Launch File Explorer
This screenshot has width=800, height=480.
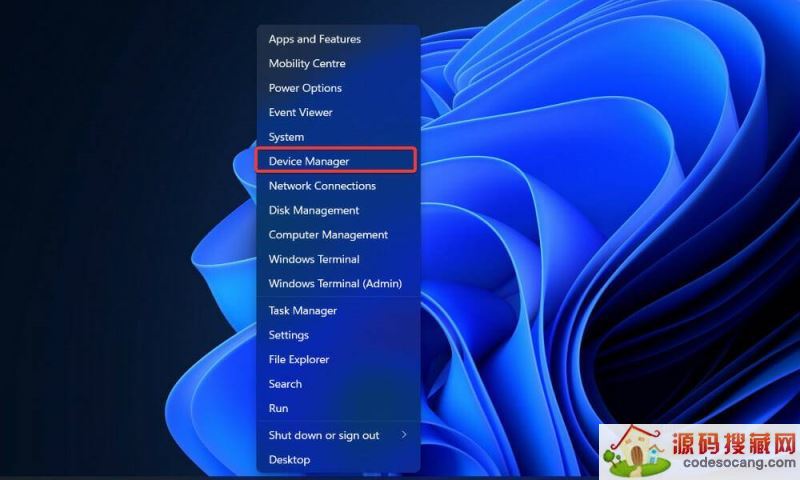pos(299,360)
